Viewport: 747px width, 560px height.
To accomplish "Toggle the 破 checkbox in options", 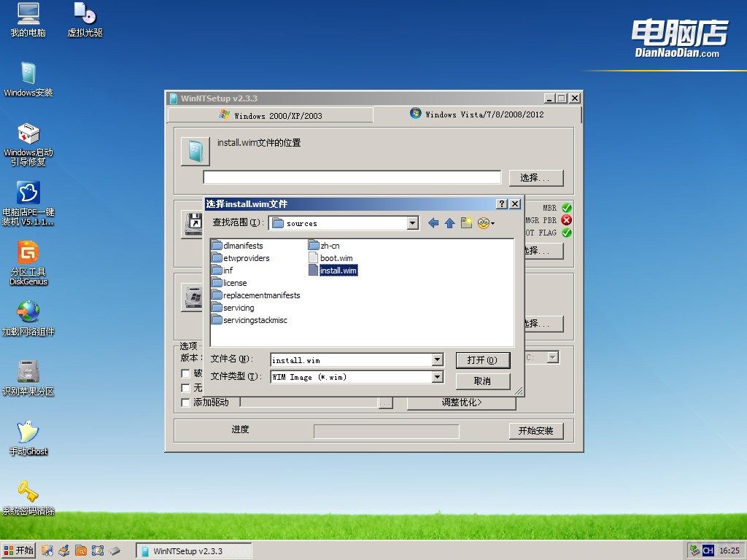I will [x=186, y=373].
